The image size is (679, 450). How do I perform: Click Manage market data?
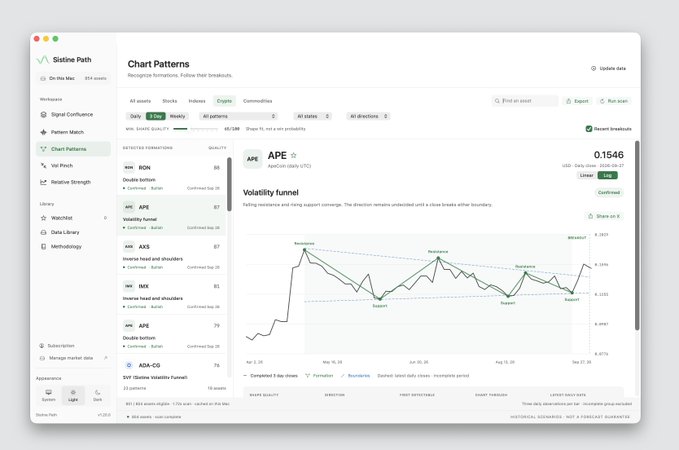[72, 358]
